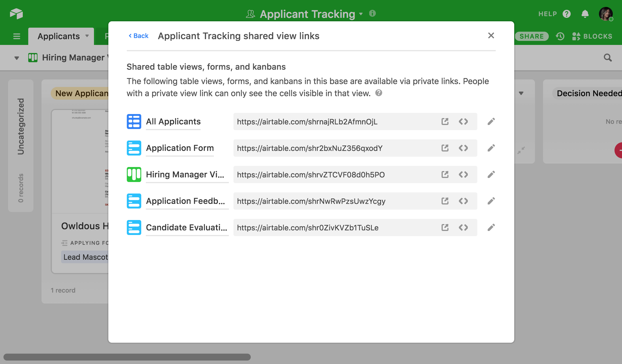The width and height of the screenshot is (622, 364).
Task: Open Application Feedback link externally
Action: tap(445, 201)
